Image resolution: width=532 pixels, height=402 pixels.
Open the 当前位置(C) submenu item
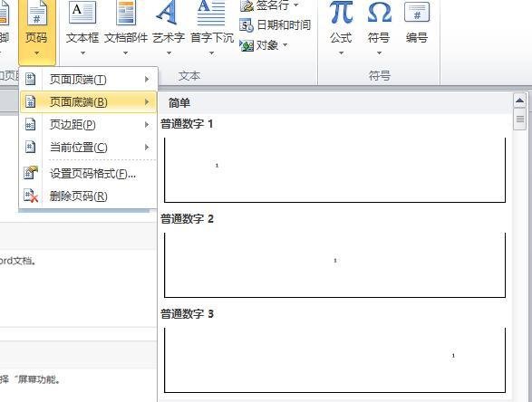pyautogui.click(x=88, y=147)
